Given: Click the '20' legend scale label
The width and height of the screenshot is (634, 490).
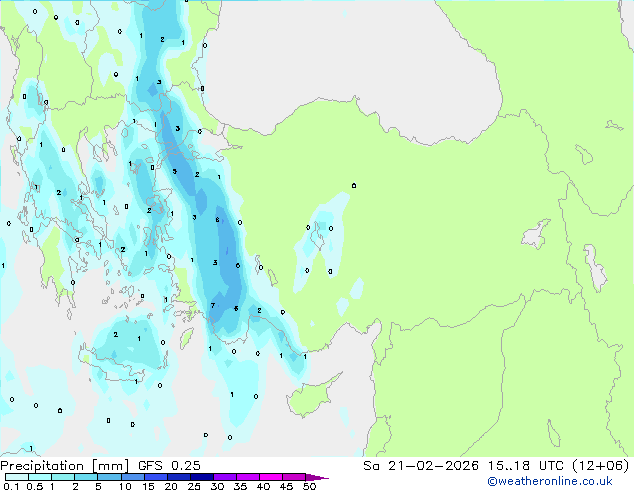Looking at the screenshot, I should (x=171, y=486).
